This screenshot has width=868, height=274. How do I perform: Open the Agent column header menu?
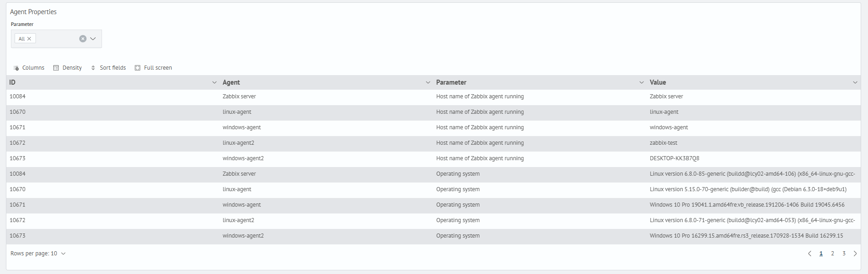428,82
